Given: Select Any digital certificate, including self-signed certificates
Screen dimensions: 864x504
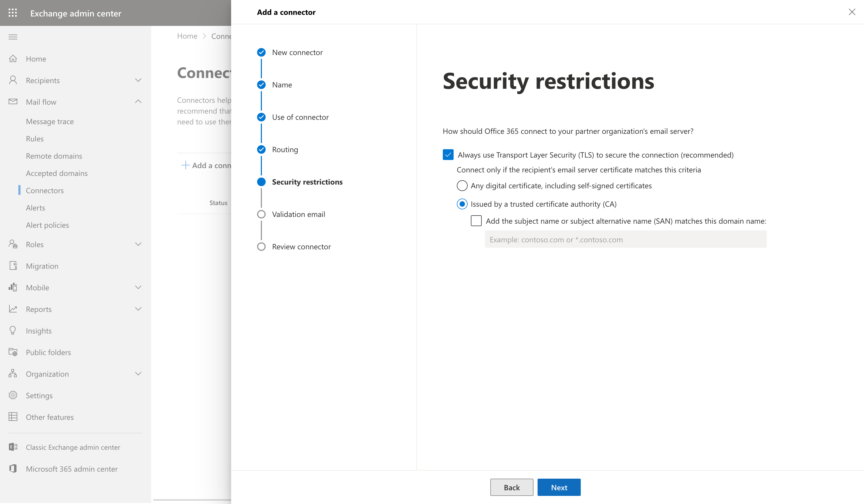Looking at the screenshot, I should coord(462,185).
